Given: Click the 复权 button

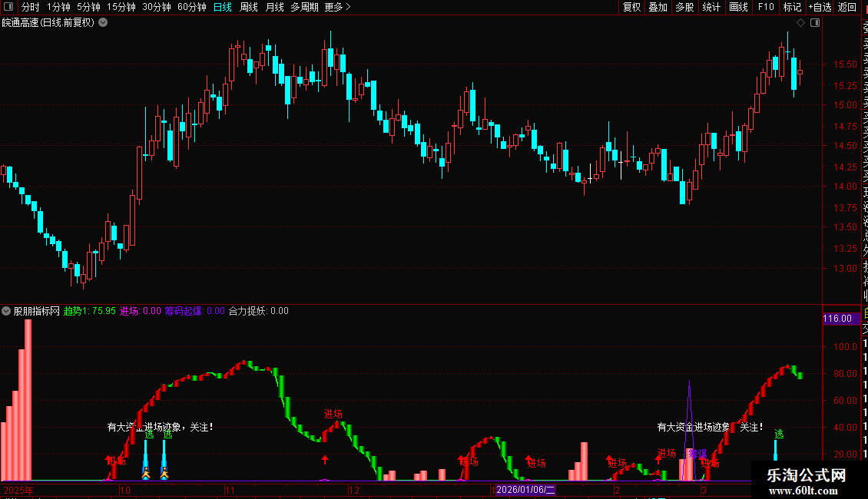Looking at the screenshot, I should (x=631, y=7).
